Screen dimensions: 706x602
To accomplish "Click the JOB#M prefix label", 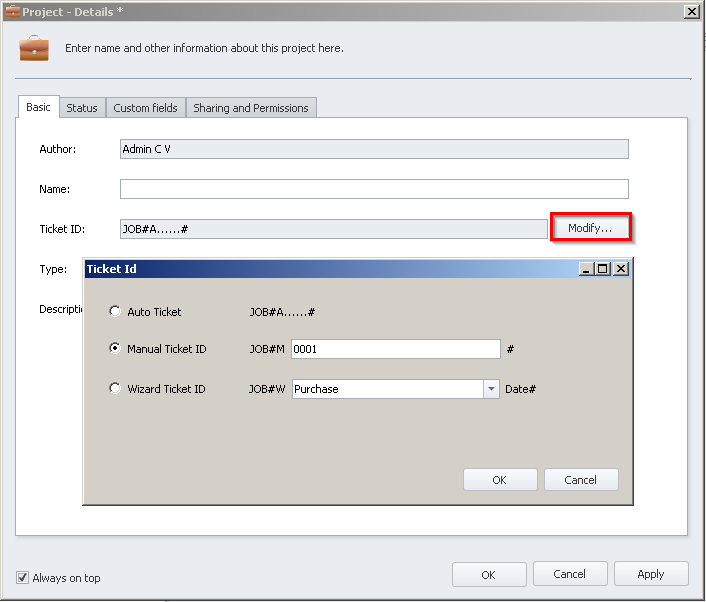I will 267,349.
